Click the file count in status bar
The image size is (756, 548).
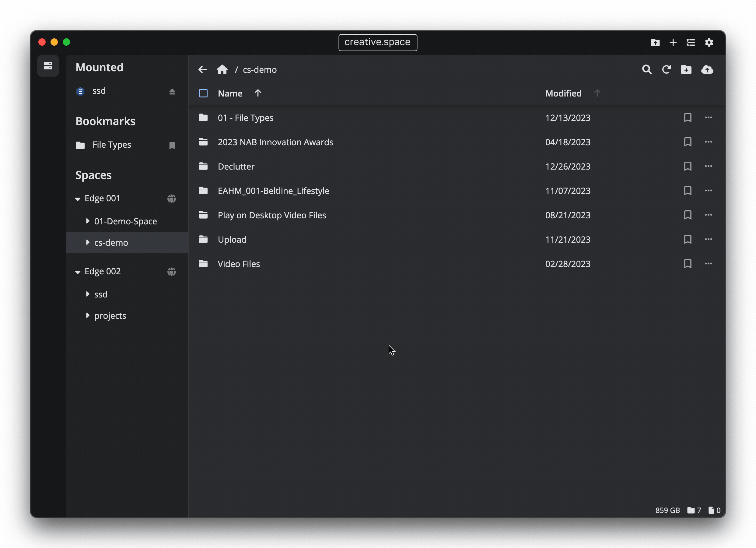click(x=714, y=510)
